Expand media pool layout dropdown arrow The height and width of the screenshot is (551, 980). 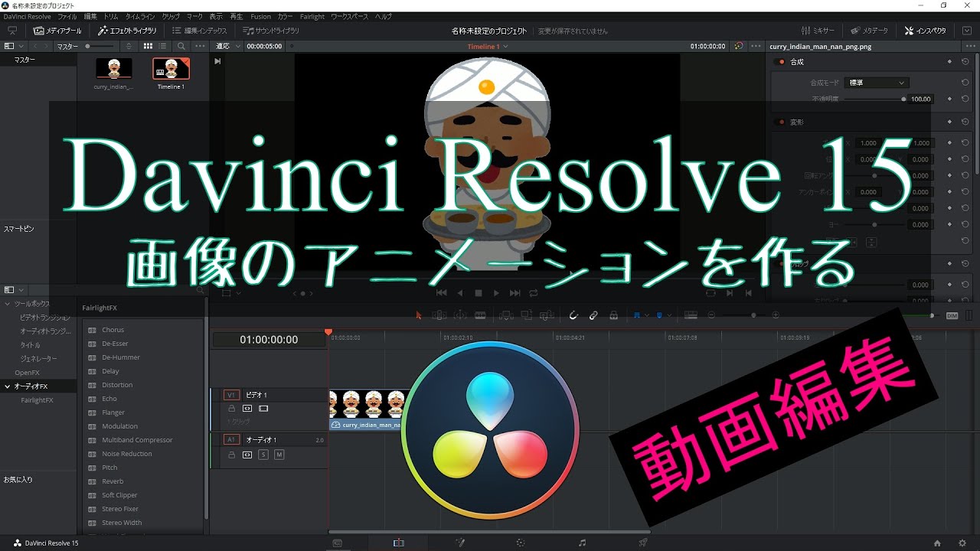click(x=21, y=46)
